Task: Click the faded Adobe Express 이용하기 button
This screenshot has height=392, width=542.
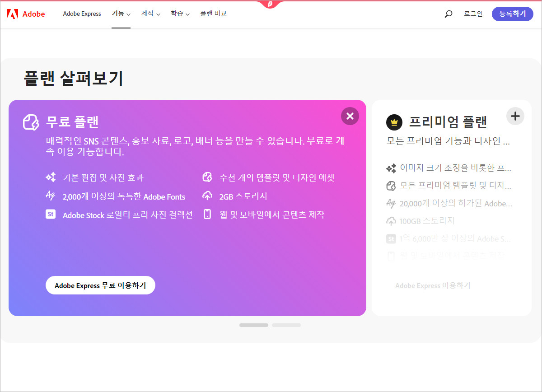Action: (x=433, y=285)
